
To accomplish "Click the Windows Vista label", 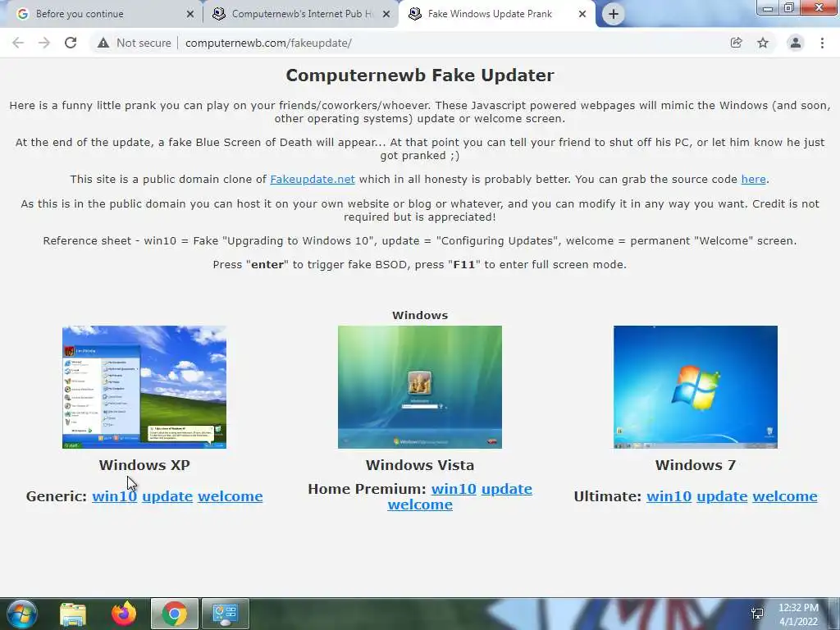I will click(x=420, y=465).
